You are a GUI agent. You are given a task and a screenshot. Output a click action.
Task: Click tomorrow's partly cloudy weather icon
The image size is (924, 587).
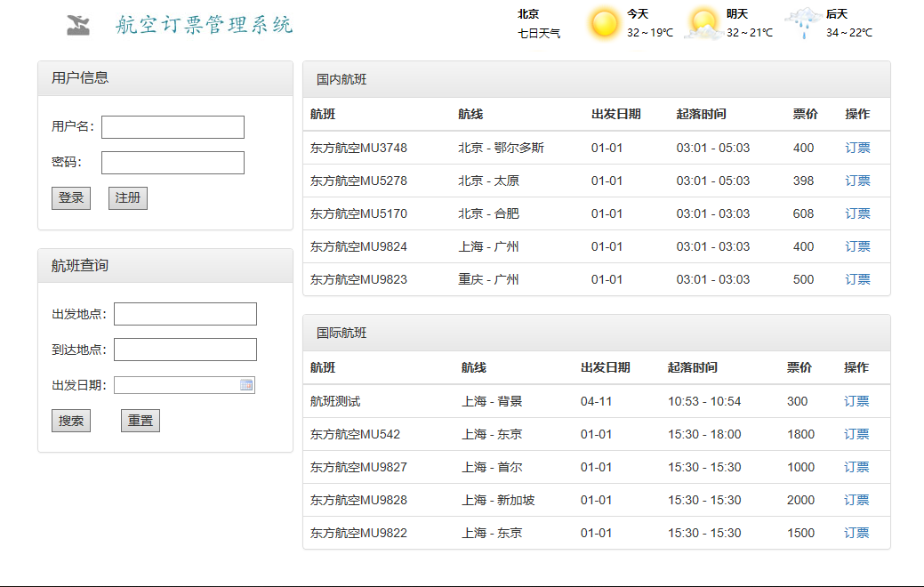point(703,24)
